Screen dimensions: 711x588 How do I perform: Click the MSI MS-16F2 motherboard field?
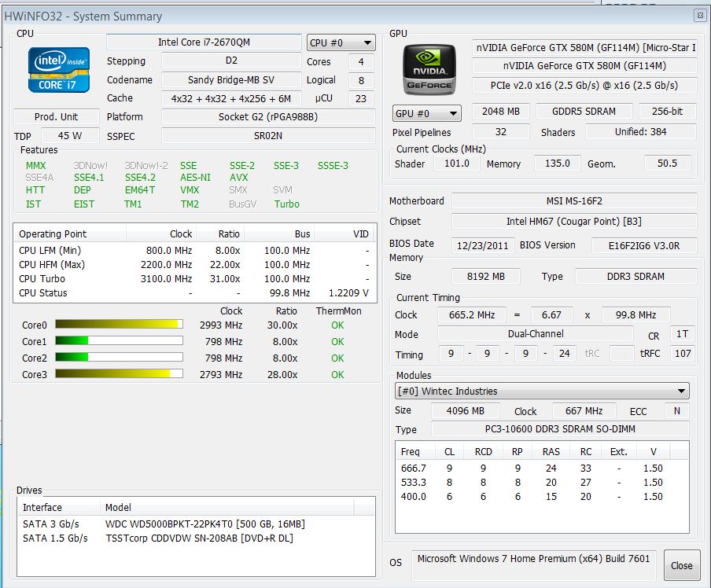[x=574, y=200]
